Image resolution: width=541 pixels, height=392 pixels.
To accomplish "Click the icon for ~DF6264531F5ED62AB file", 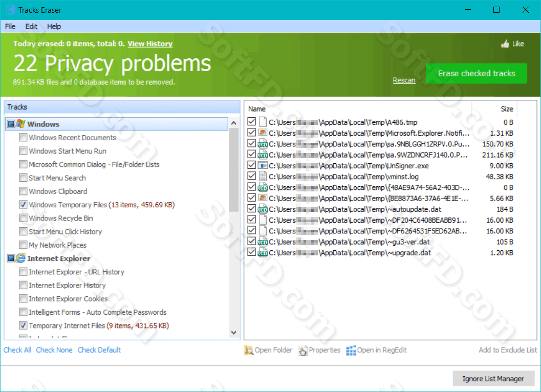I will click(x=263, y=231).
